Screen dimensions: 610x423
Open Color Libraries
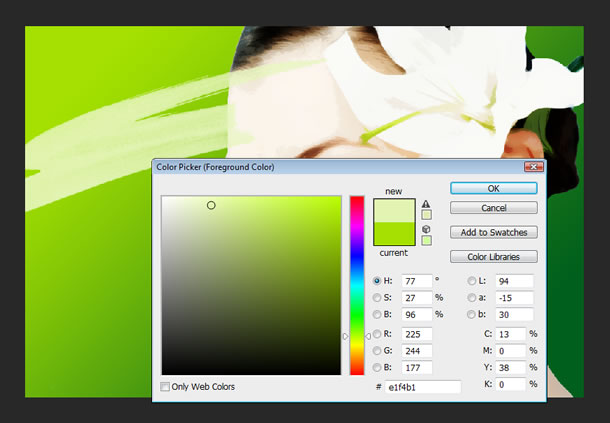pos(493,257)
